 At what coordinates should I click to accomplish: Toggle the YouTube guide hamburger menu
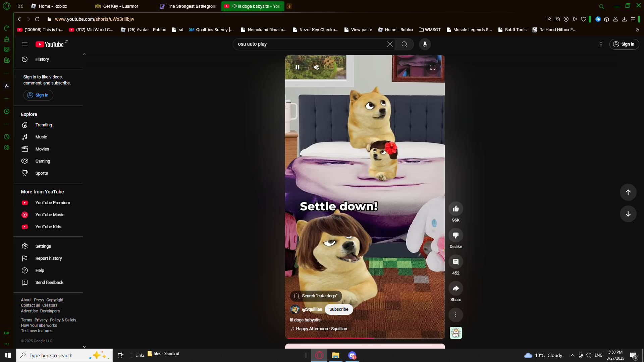[x=25, y=44]
